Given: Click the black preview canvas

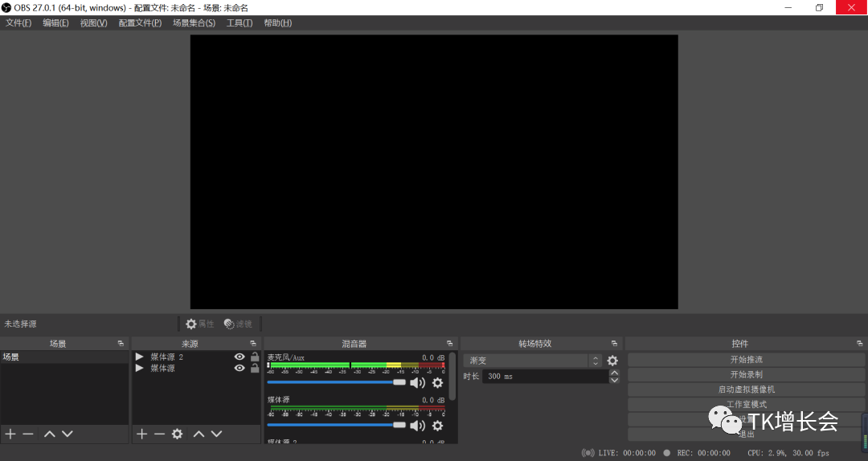Looking at the screenshot, I should [x=434, y=172].
